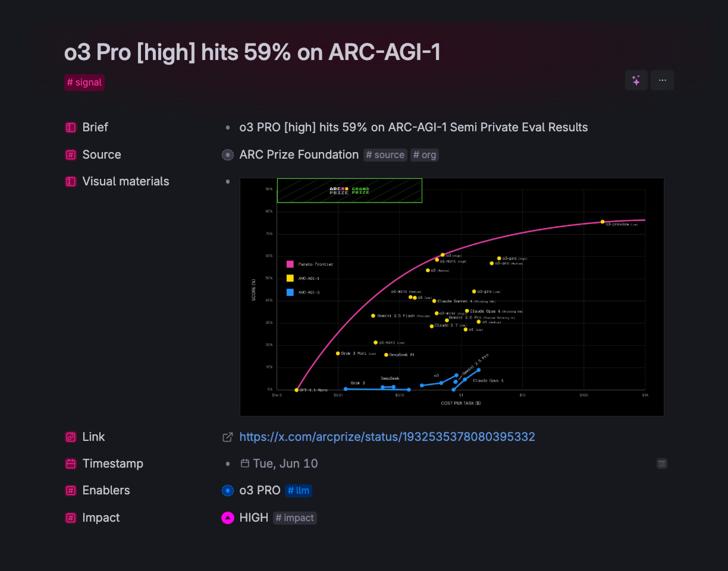Open the ARC-AGI chart image

click(x=452, y=297)
